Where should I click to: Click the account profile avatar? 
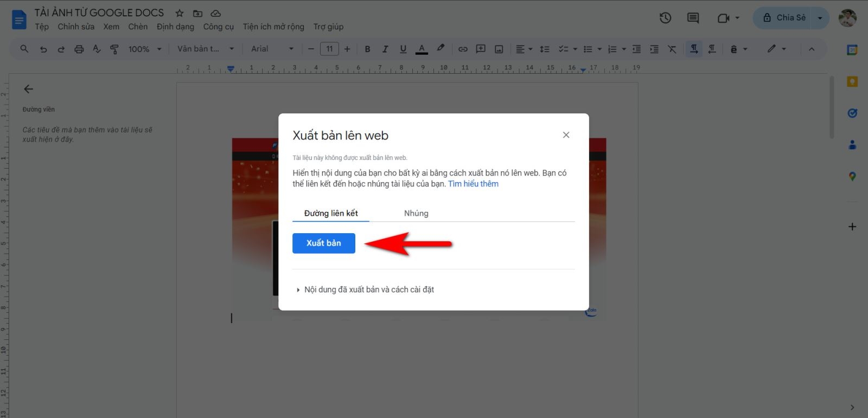point(847,18)
